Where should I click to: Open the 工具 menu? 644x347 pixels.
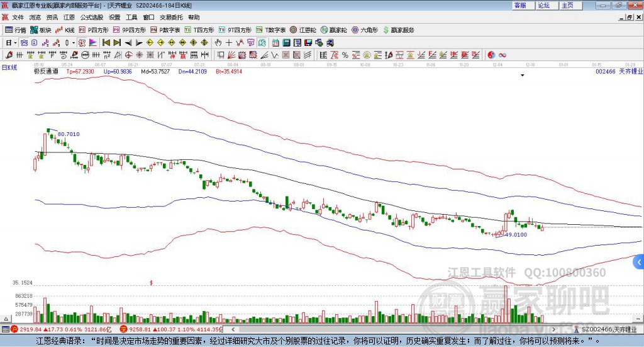tap(131, 17)
